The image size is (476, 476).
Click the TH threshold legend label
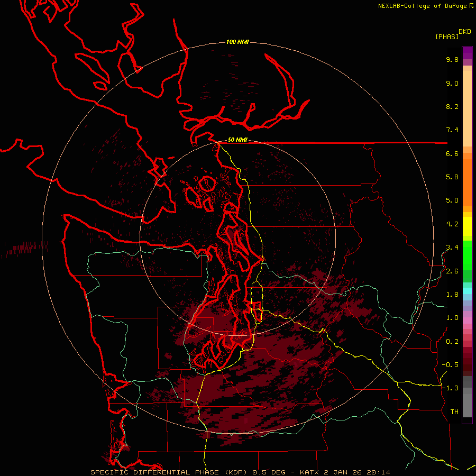454,412
